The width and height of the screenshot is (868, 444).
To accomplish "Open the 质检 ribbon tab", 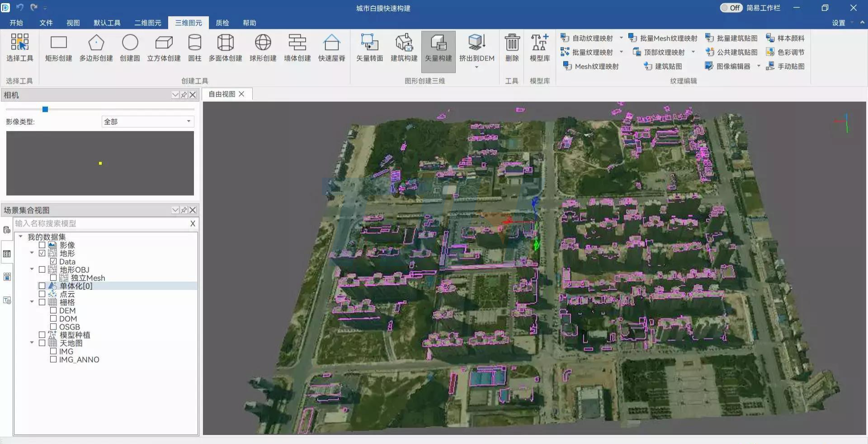I will pyautogui.click(x=222, y=23).
